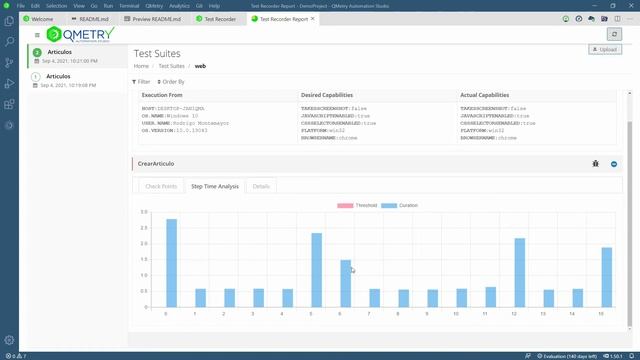Click Evaluation days left status item
Screen dimensions: 640x360
567,356
